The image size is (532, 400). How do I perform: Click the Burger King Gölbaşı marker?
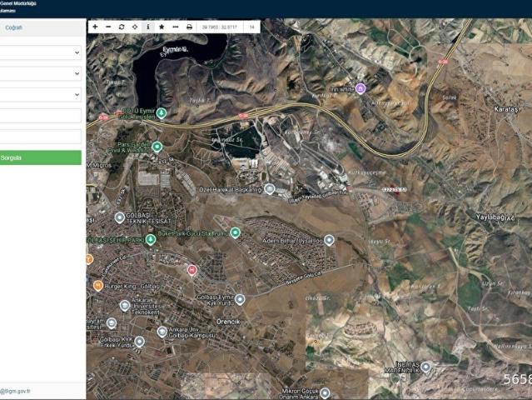pyautogui.click(x=98, y=285)
